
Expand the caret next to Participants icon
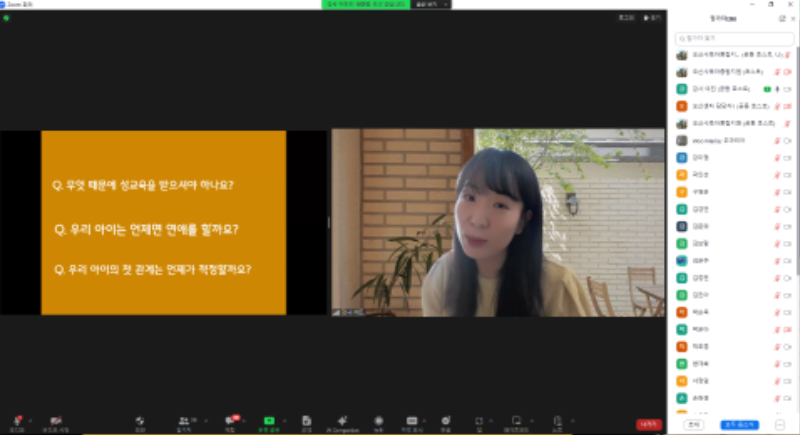coord(206,421)
